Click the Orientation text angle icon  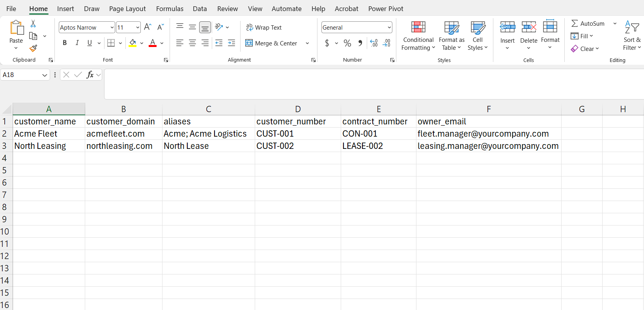[219, 27]
